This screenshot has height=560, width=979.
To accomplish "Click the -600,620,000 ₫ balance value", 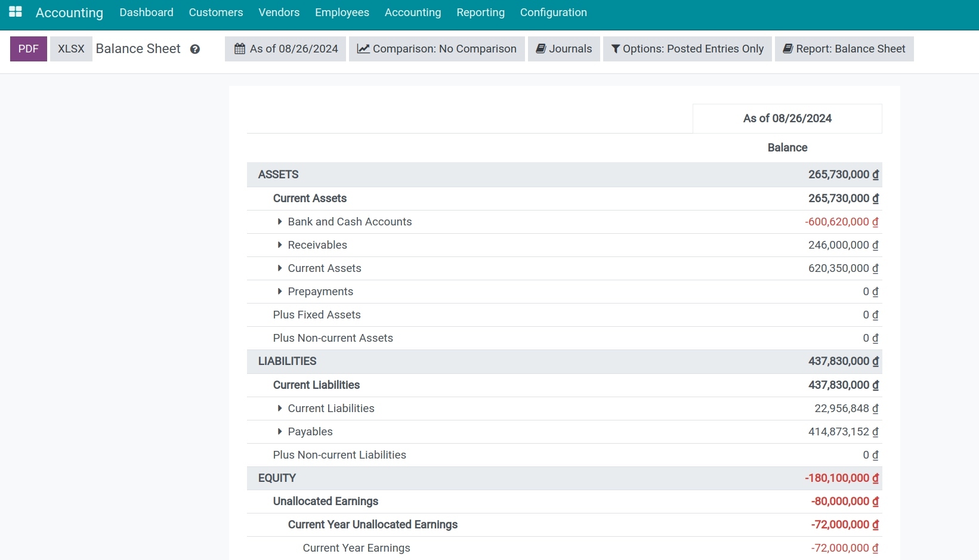I will tap(842, 222).
